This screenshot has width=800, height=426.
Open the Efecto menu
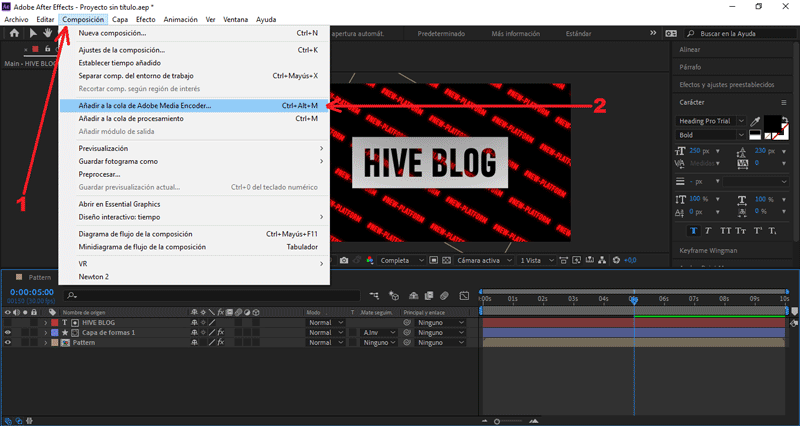145,19
